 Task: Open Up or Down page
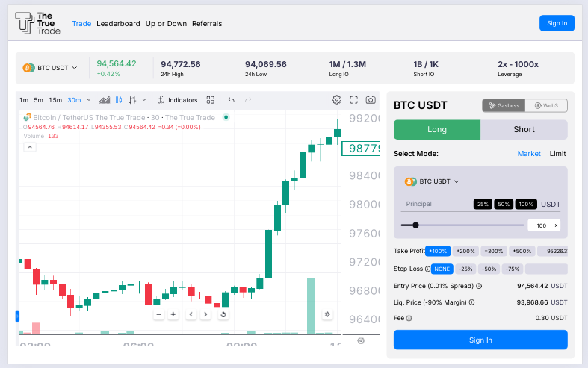(x=166, y=24)
